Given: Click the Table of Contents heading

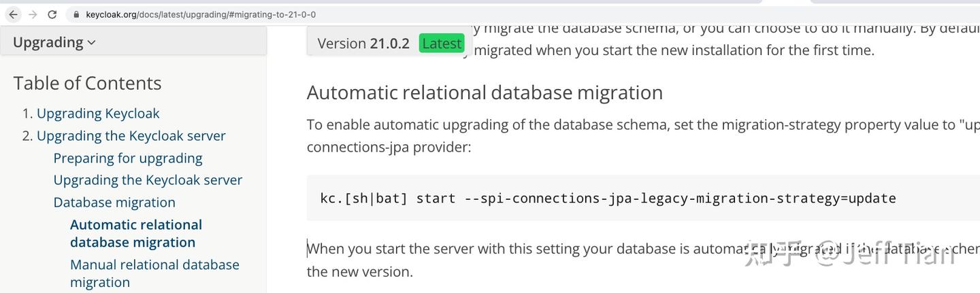Looking at the screenshot, I should (x=87, y=83).
